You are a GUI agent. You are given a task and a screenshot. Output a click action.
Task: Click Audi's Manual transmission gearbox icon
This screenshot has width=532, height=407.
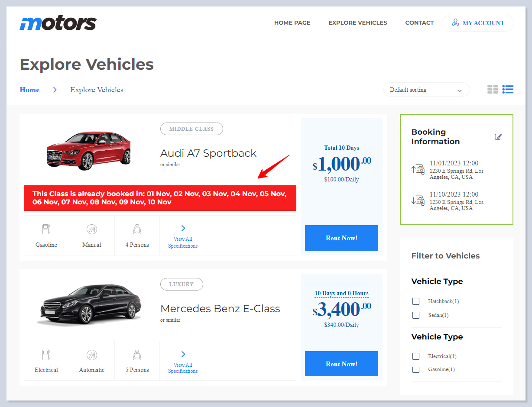pos(92,229)
